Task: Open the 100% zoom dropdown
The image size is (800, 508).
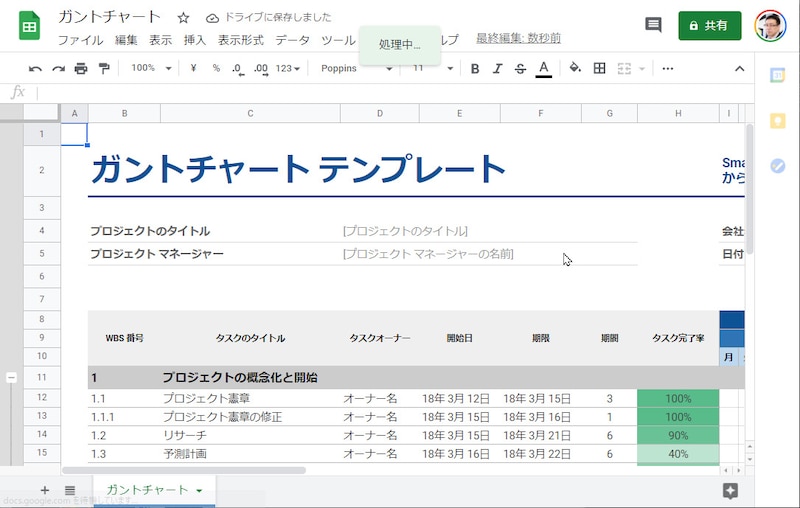Action: point(151,68)
